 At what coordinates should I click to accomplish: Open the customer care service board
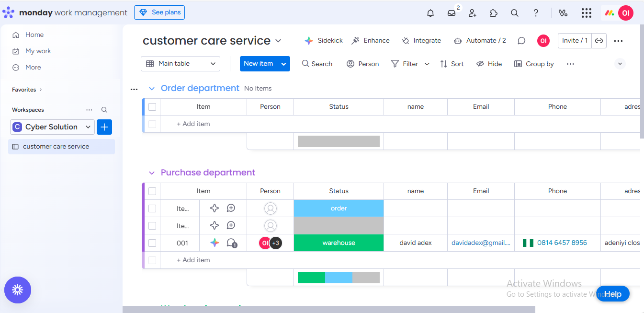(56, 147)
